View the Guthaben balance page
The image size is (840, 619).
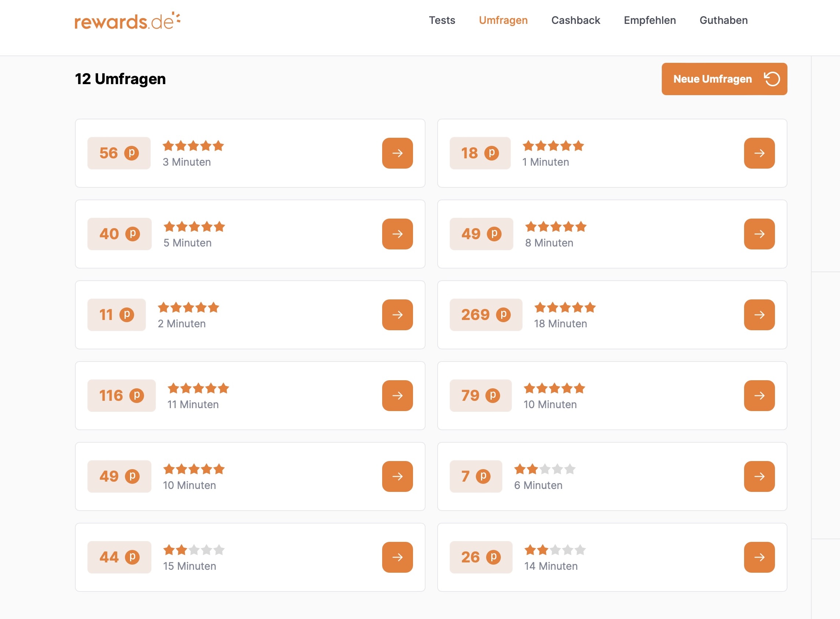click(x=724, y=20)
